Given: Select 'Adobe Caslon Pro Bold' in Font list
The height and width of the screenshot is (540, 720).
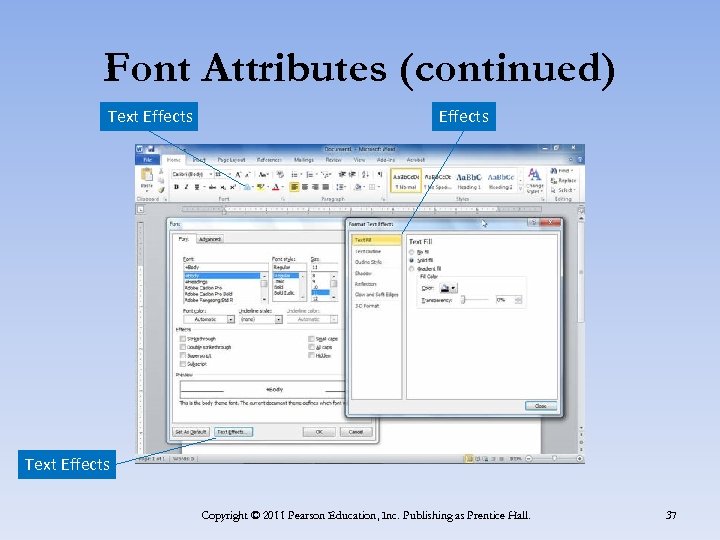Looking at the screenshot, I should [x=208, y=294].
